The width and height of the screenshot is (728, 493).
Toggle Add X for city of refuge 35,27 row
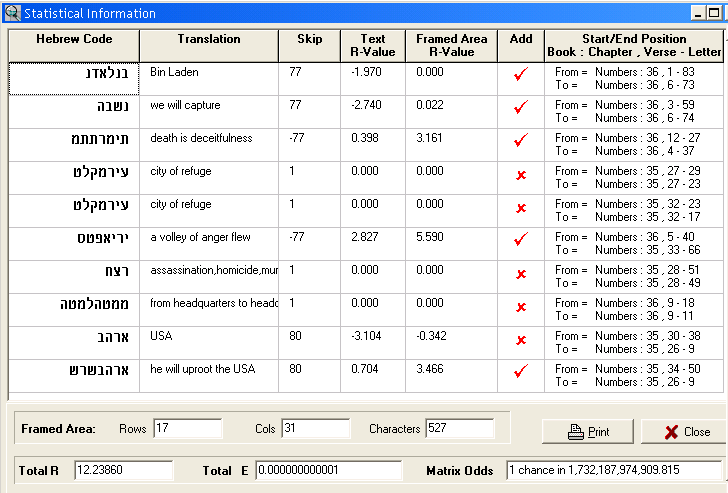coord(521,175)
